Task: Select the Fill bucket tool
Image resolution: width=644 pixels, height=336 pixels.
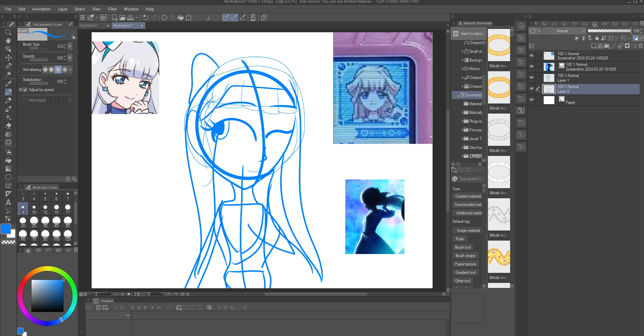Action: (8, 161)
